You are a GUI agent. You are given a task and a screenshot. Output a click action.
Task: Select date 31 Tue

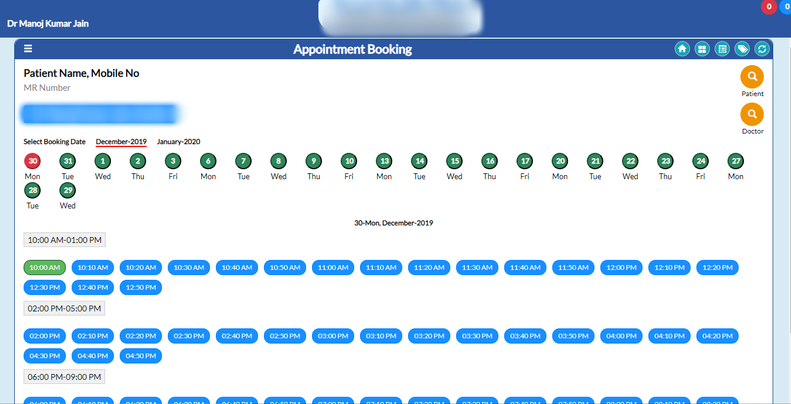pyautogui.click(x=68, y=161)
